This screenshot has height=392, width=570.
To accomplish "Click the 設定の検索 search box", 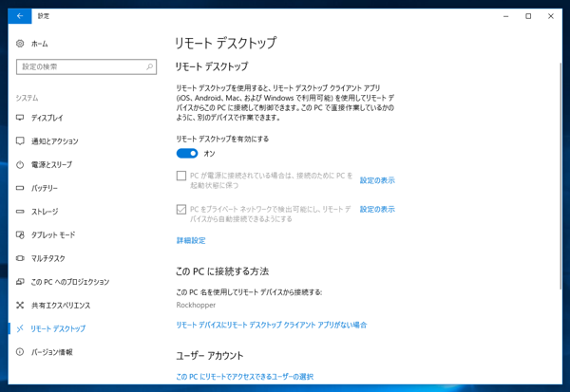I will tap(86, 66).
